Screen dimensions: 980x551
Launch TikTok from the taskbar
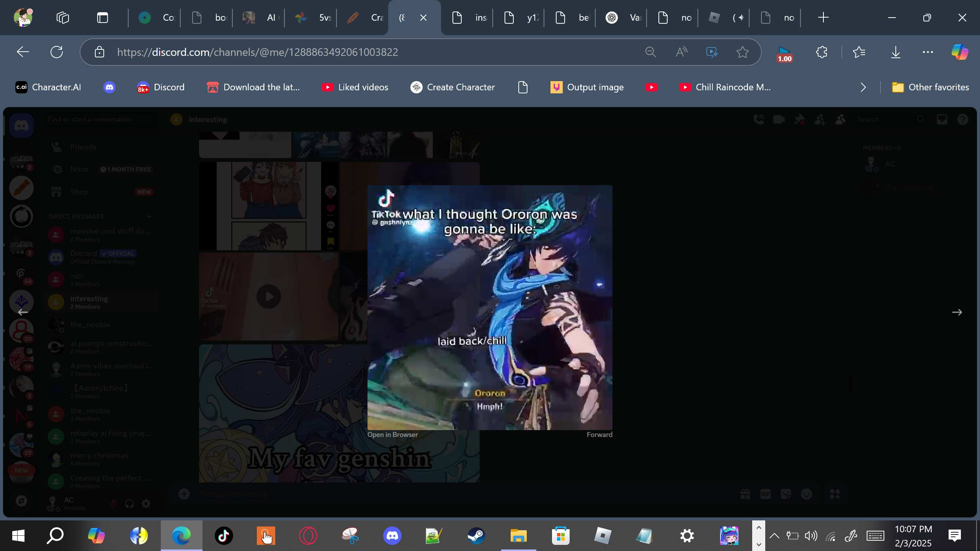[224, 536]
